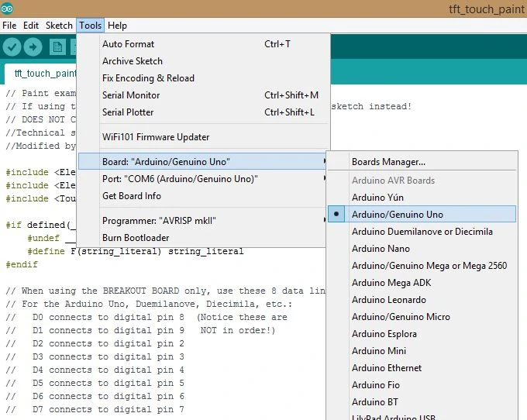The height and width of the screenshot is (420, 527).
Task: Click the "#if defined(" code line
Action: 41,225
